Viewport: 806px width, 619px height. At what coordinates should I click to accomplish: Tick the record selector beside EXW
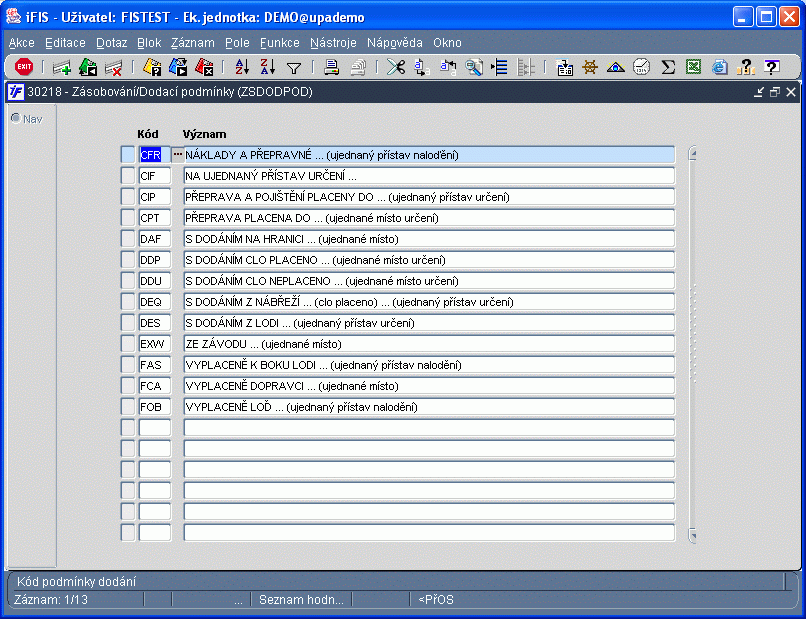127,343
